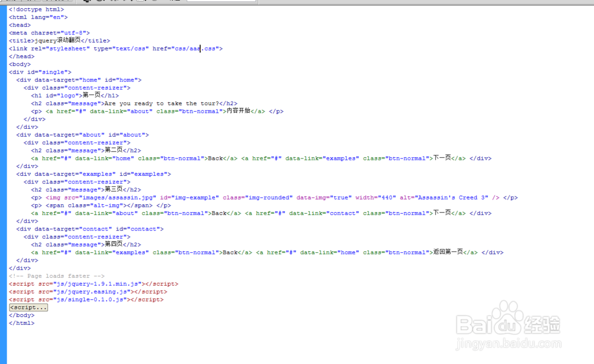The height and width of the screenshot is (364, 594).
Task: Click the single-0.1.0.js script line
Action: [86, 300]
